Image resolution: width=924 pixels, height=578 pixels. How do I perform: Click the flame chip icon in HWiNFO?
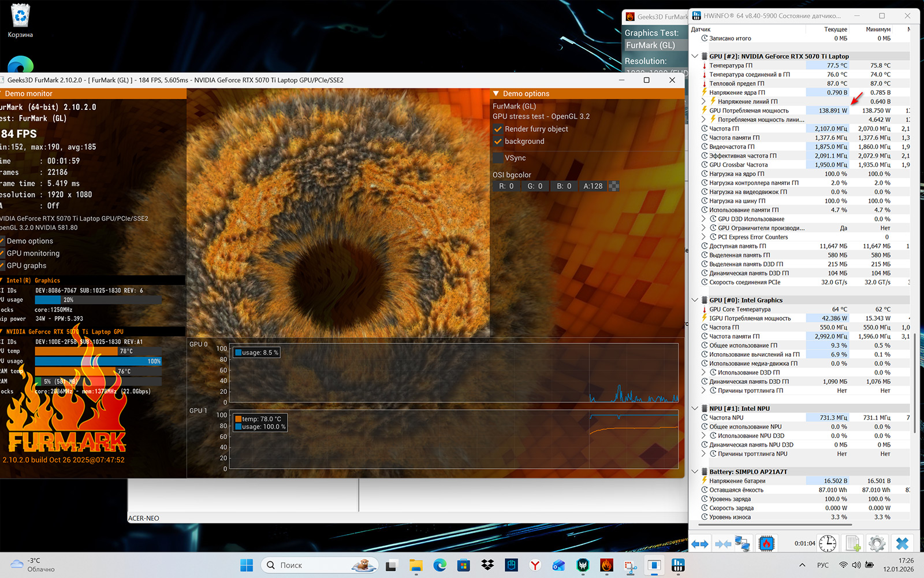[766, 544]
